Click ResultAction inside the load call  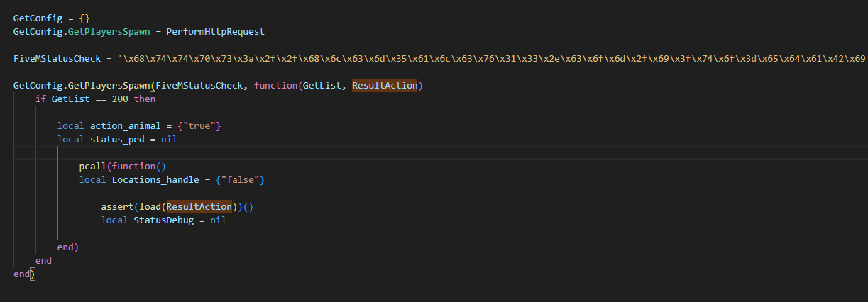click(199, 206)
